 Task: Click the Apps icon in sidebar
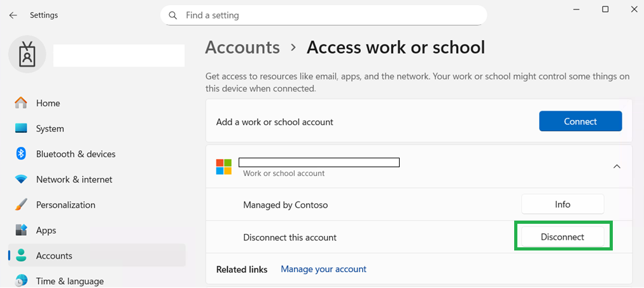coord(22,230)
